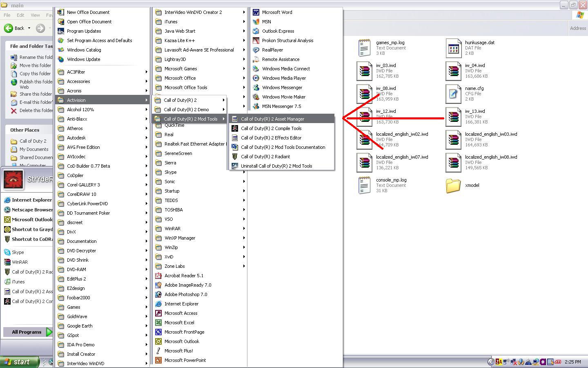
Task: Click the Acrobat Reader 5.1 icon
Action: click(158, 276)
